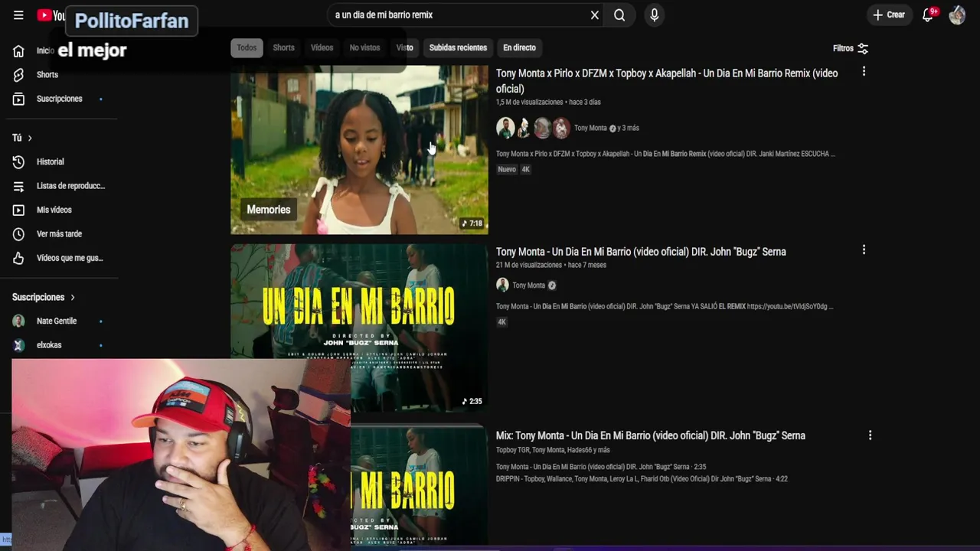Expand the Tú section
The height and width of the screenshot is (551, 980).
22,138
